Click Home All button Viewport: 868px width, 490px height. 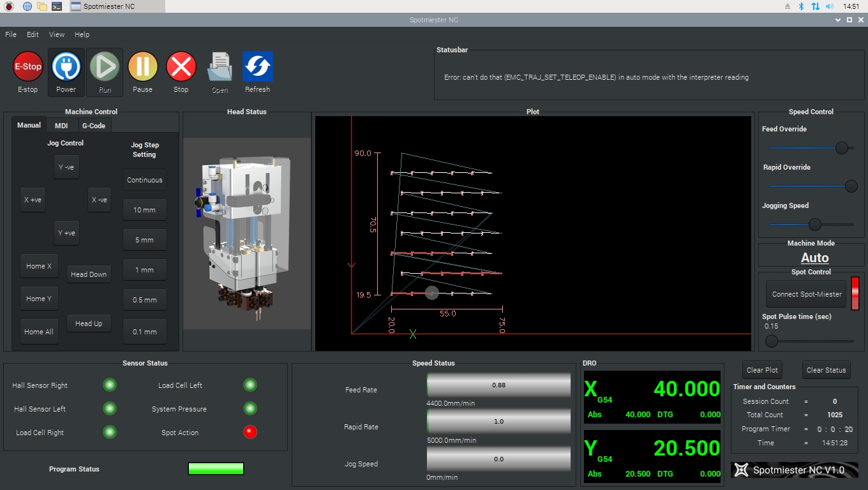[x=39, y=332]
